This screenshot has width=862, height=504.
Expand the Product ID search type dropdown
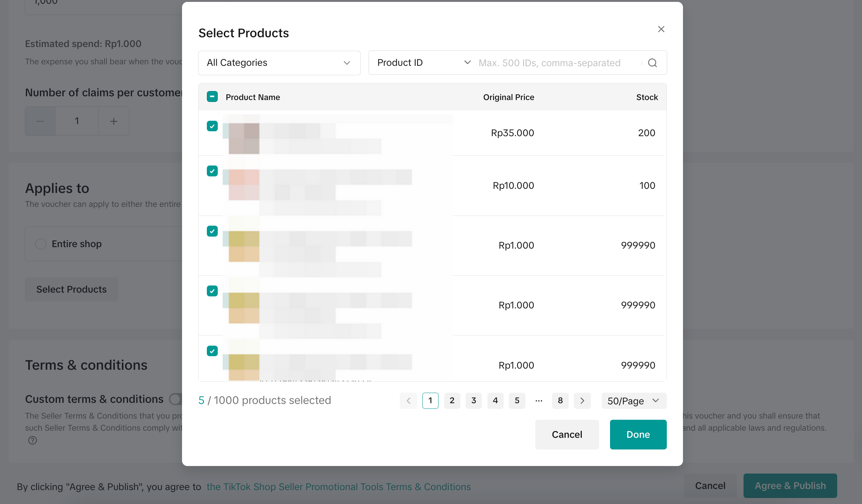(x=423, y=63)
